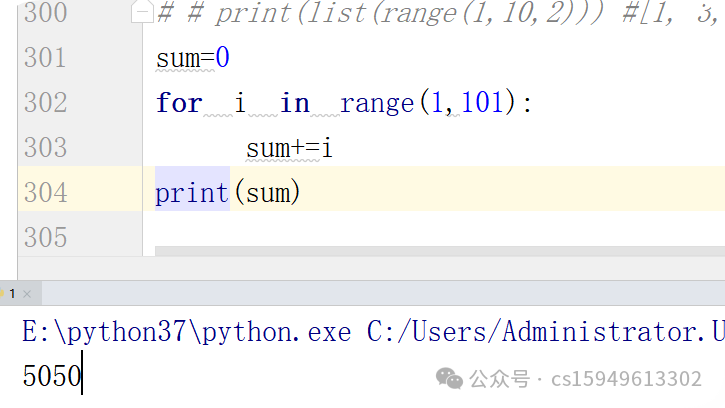This screenshot has height=408, width=725.
Task: Click the horizontal editor scrollbar
Action: (440, 251)
